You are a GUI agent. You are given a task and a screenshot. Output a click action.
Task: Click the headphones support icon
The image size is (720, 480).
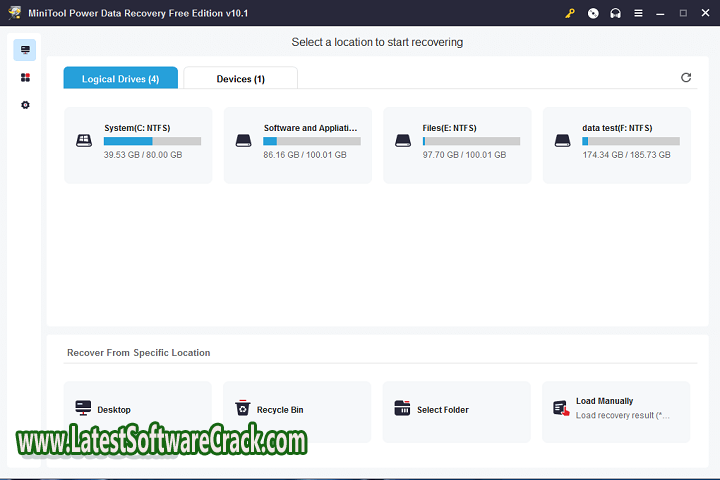click(x=615, y=13)
